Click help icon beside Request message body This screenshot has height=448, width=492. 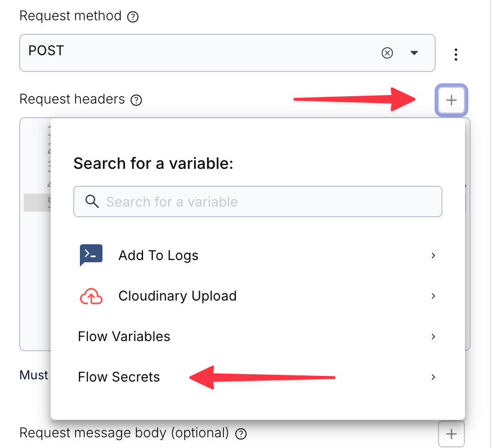(241, 434)
